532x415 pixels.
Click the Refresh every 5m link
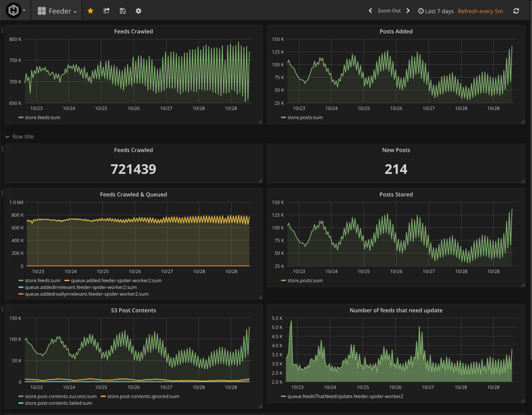pyautogui.click(x=480, y=11)
